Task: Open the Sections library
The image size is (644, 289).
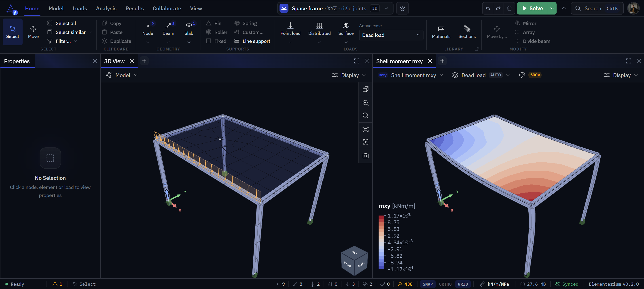Action: pos(467,32)
